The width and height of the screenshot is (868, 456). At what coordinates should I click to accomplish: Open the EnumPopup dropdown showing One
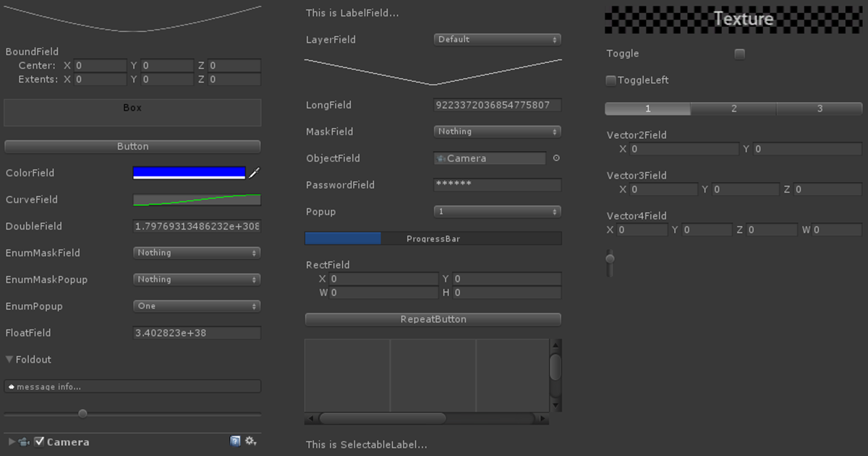coord(197,306)
